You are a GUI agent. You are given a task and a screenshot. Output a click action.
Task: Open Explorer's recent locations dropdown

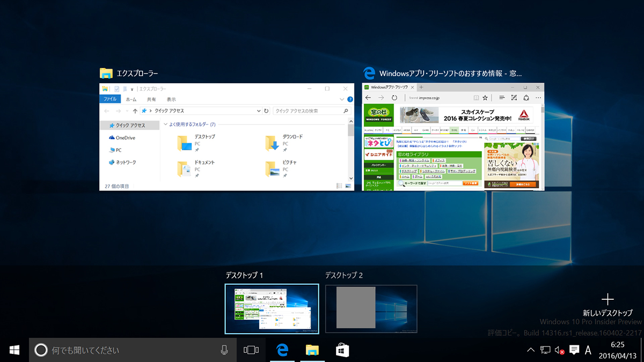click(x=127, y=111)
